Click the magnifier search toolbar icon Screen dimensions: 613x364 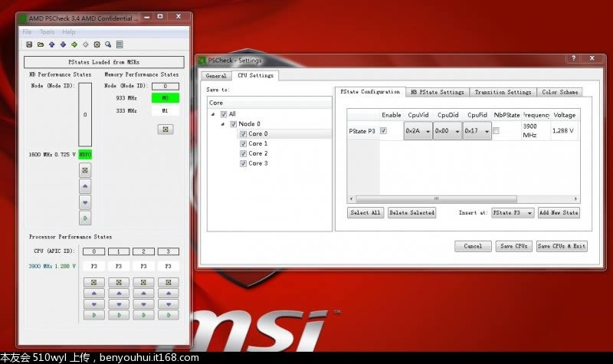click(108, 44)
